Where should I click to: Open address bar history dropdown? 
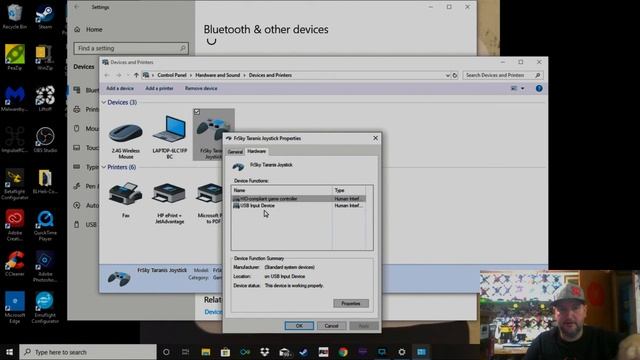[447, 76]
